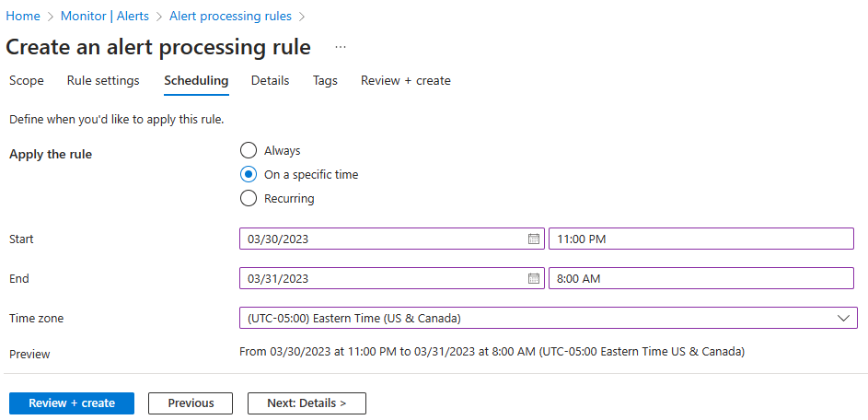Open the Start date calendar picker icon
The width and height of the screenshot is (868, 420).
pos(533,239)
